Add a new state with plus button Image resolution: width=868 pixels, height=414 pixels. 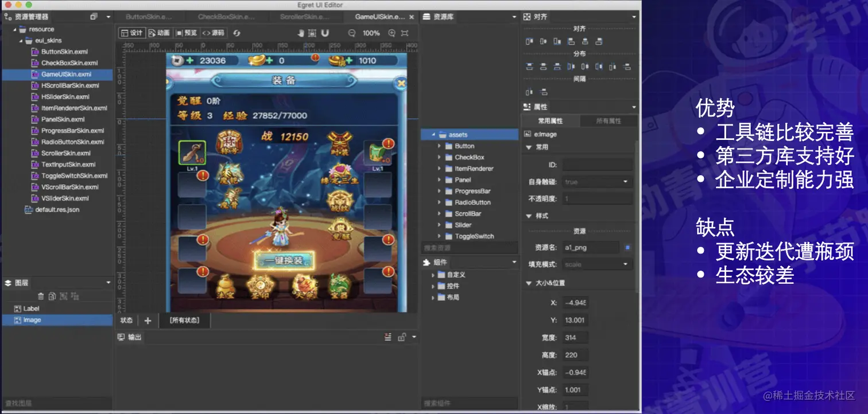(148, 321)
